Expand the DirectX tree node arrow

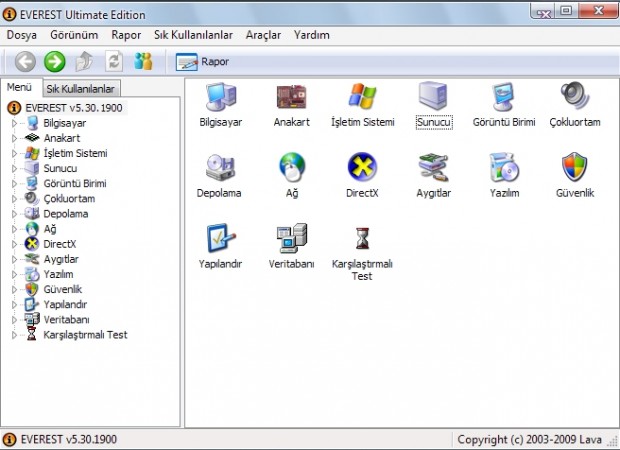pyautogui.click(x=14, y=244)
